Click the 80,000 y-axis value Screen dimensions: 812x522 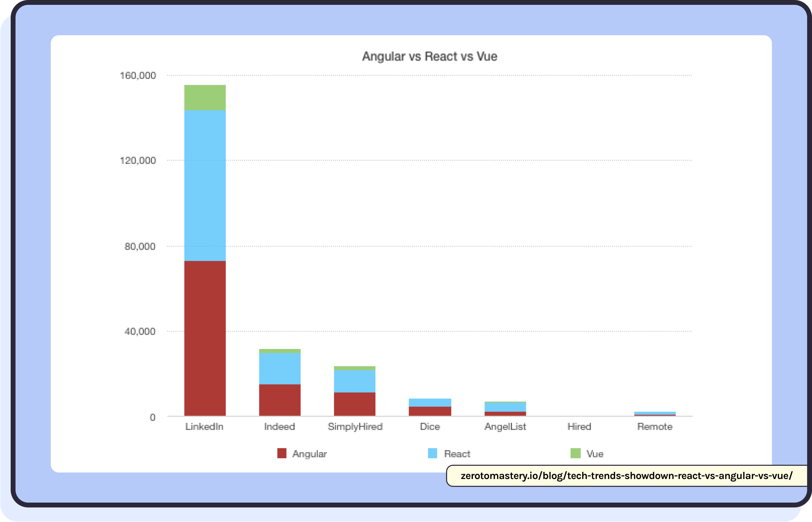coord(140,246)
